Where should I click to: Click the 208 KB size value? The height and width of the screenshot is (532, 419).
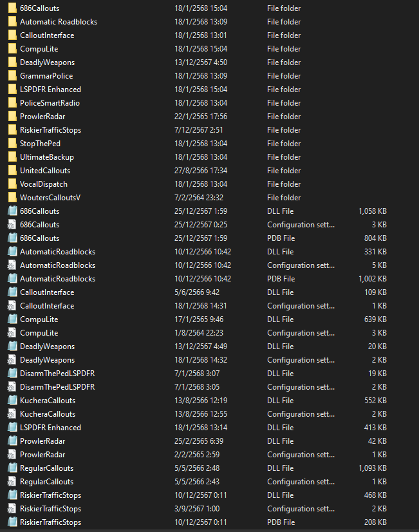[375, 522]
